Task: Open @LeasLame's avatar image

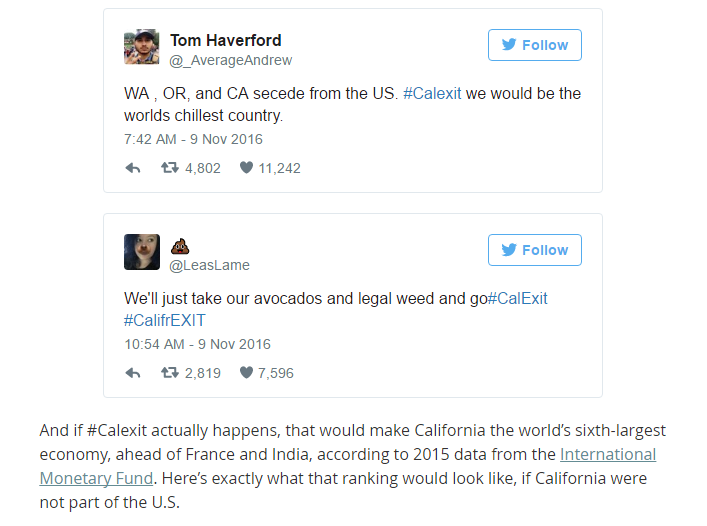Action: pyautogui.click(x=141, y=252)
